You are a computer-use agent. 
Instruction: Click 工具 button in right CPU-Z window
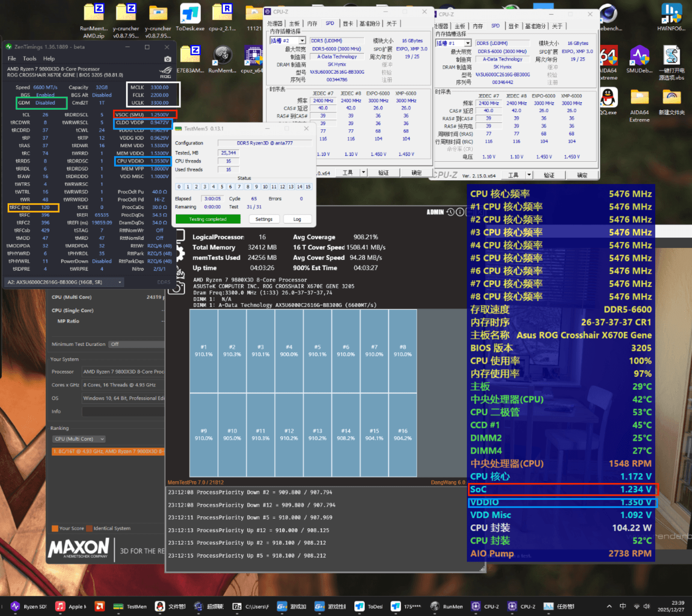[x=513, y=175]
